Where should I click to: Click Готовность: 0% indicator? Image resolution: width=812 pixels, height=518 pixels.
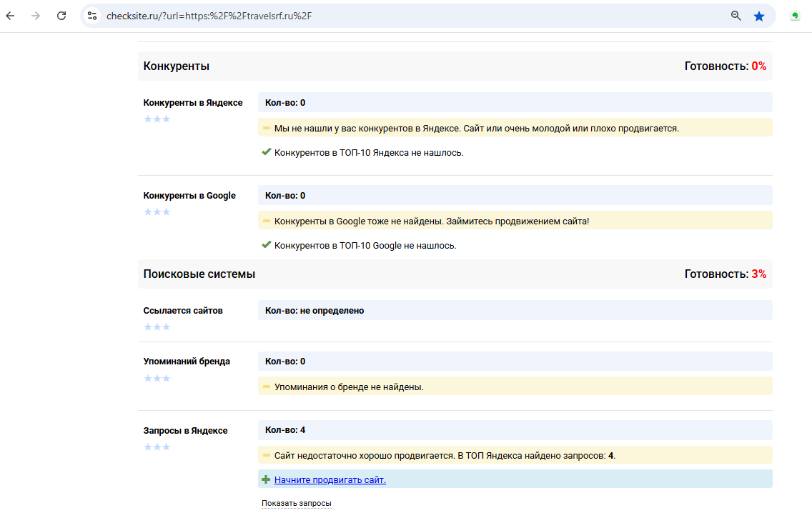[725, 66]
